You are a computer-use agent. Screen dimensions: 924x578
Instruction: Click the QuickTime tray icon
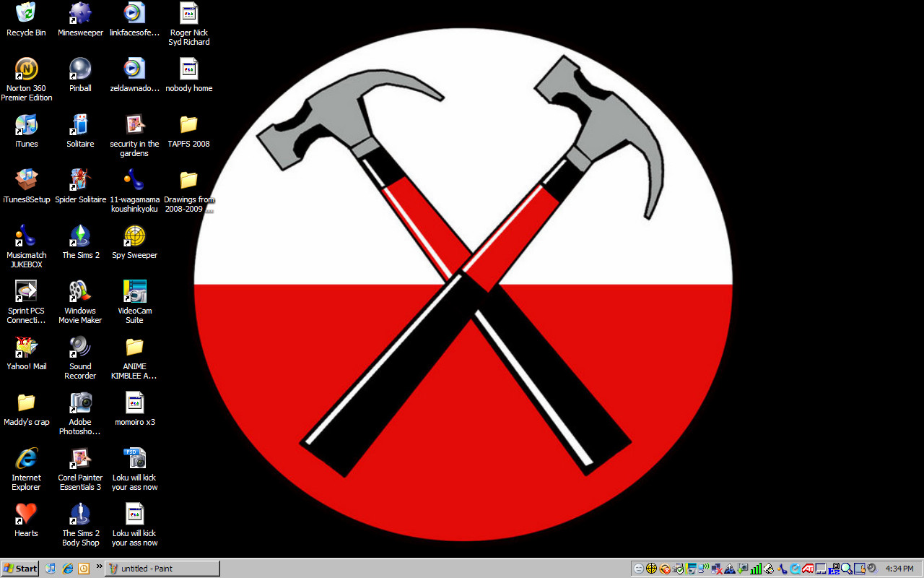click(x=794, y=569)
